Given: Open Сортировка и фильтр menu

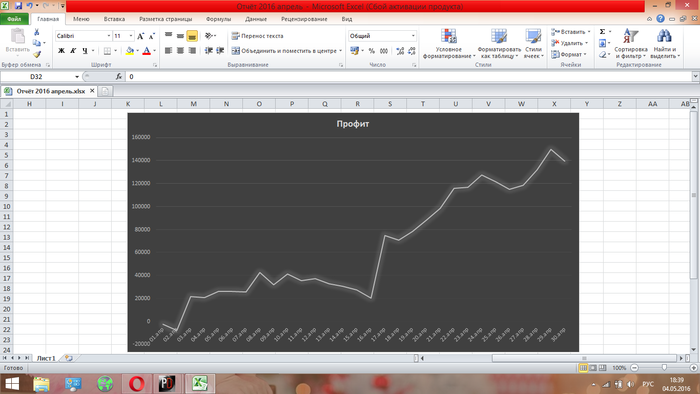Looking at the screenshot, I should (631, 44).
